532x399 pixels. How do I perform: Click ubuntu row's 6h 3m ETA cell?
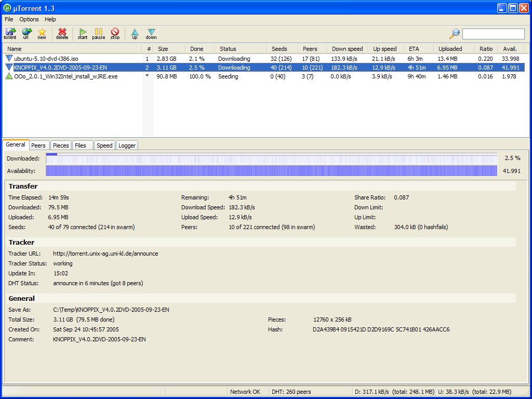[415, 58]
